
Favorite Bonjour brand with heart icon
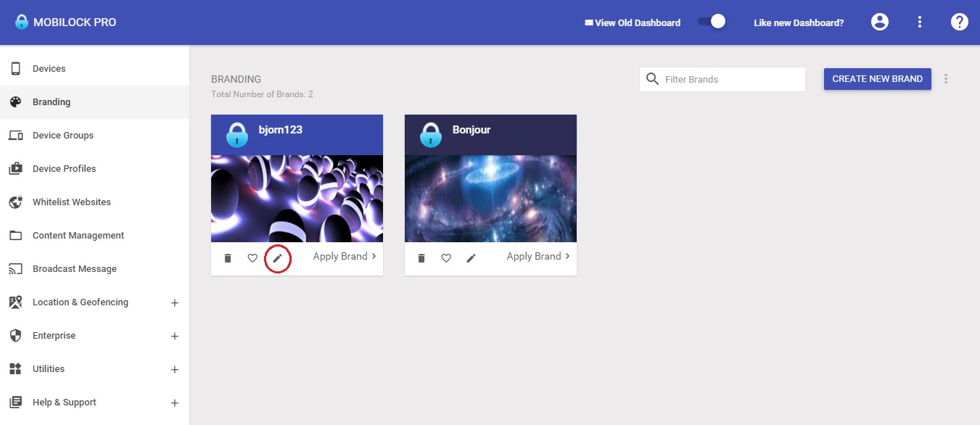pos(446,258)
